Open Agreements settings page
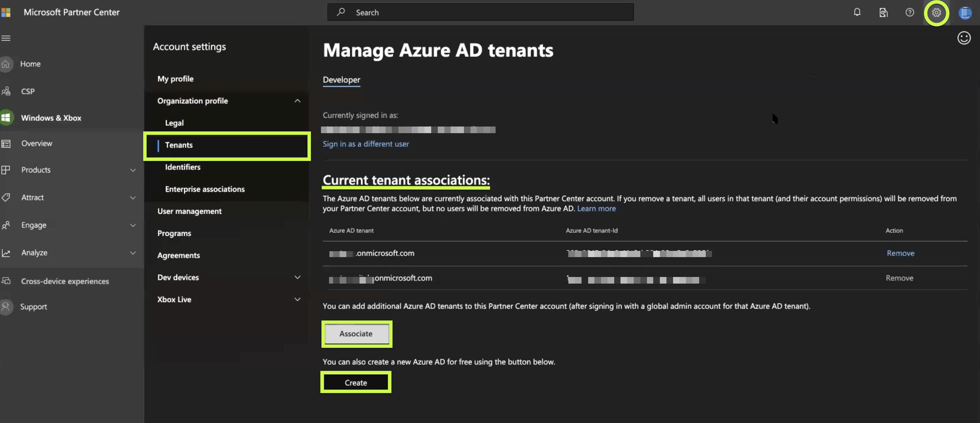The image size is (980, 423). [178, 255]
